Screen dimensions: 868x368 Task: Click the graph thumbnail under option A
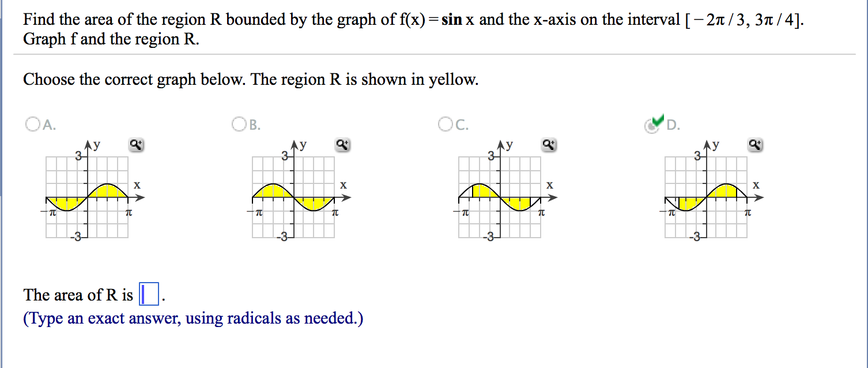(x=86, y=196)
